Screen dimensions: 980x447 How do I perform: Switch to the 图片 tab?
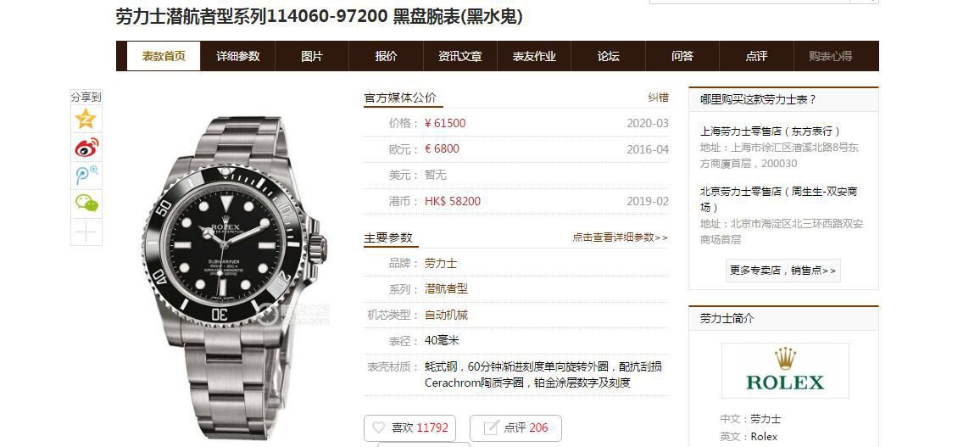pyautogui.click(x=312, y=56)
